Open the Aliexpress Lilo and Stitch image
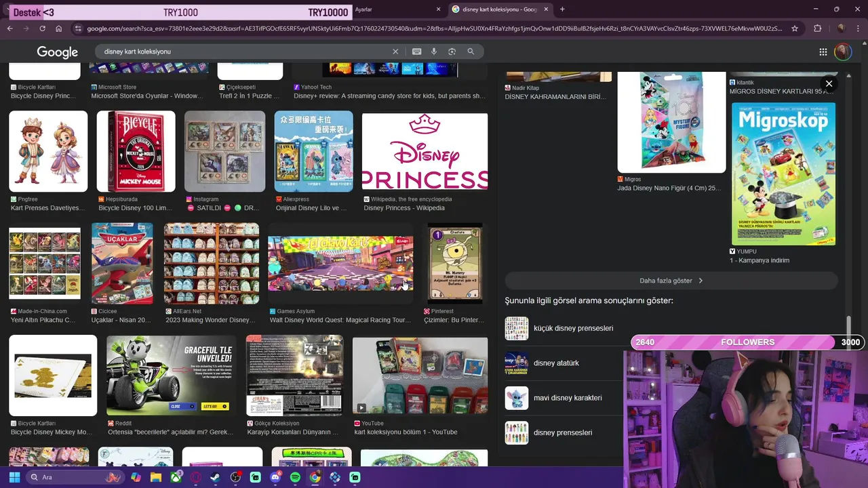Viewport: 868px width, 488px height. point(313,151)
